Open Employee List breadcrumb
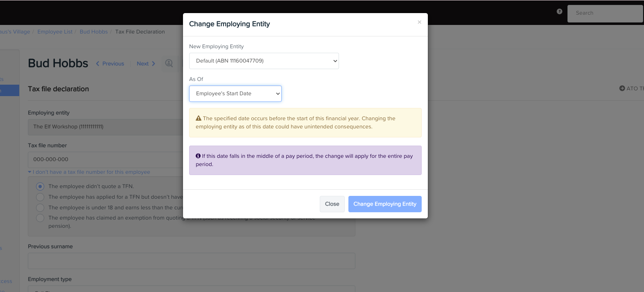This screenshot has width=644, height=292. (55, 32)
